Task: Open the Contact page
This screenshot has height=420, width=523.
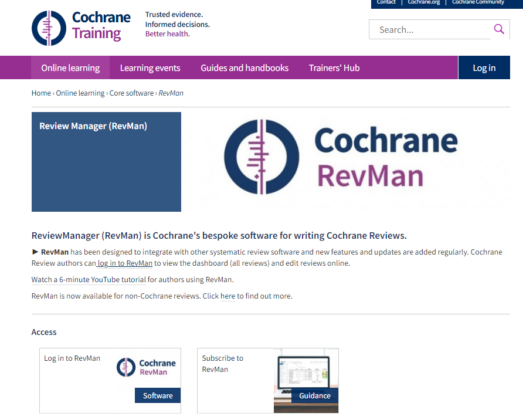Action: 386,3
